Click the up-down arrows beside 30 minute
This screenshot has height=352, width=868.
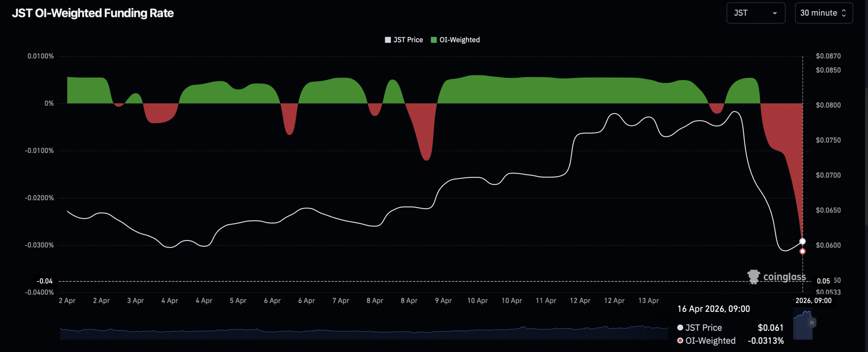(x=844, y=13)
